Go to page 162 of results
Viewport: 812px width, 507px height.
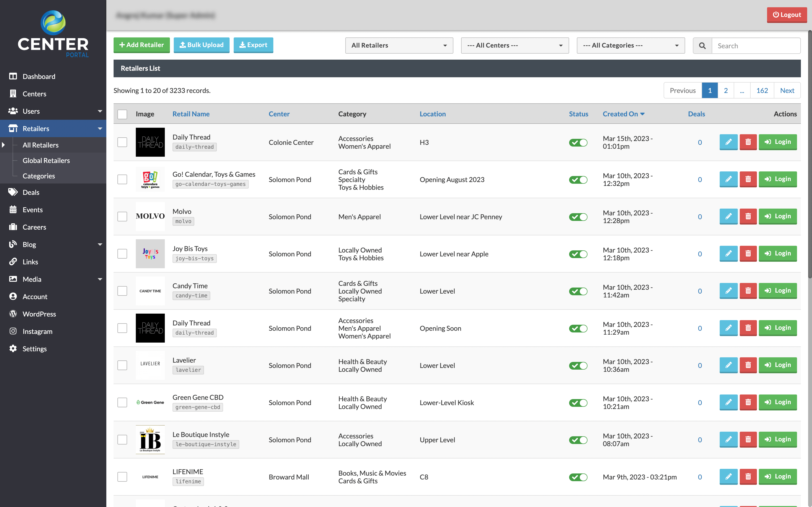(762, 90)
